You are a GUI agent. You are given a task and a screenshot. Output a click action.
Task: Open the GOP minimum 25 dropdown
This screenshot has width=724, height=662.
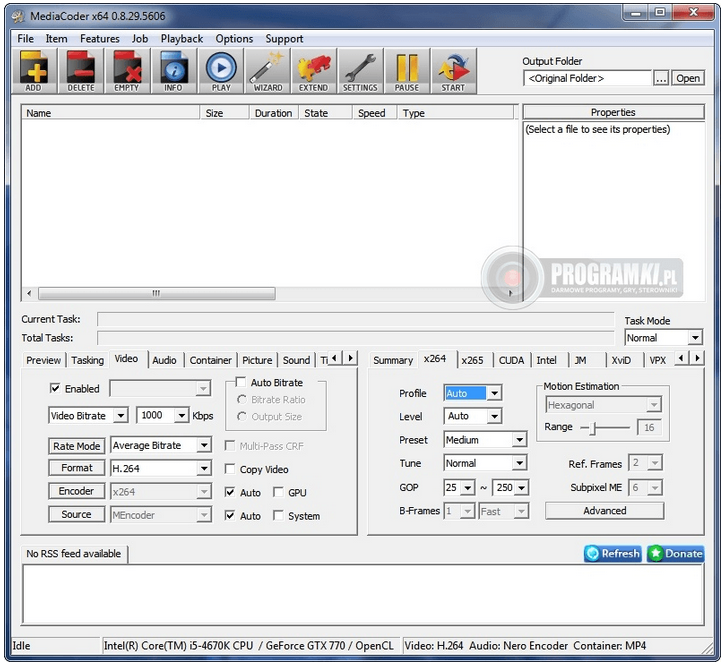pos(468,487)
